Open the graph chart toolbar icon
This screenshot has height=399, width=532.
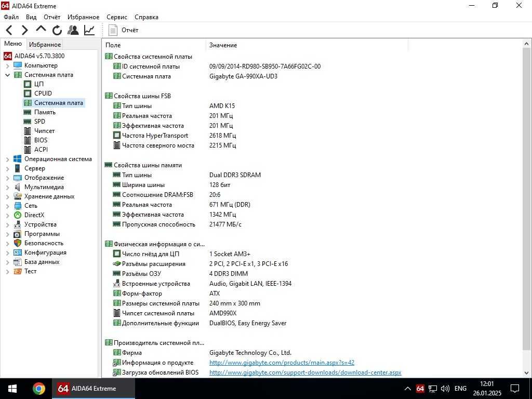pyautogui.click(x=89, y=30)
